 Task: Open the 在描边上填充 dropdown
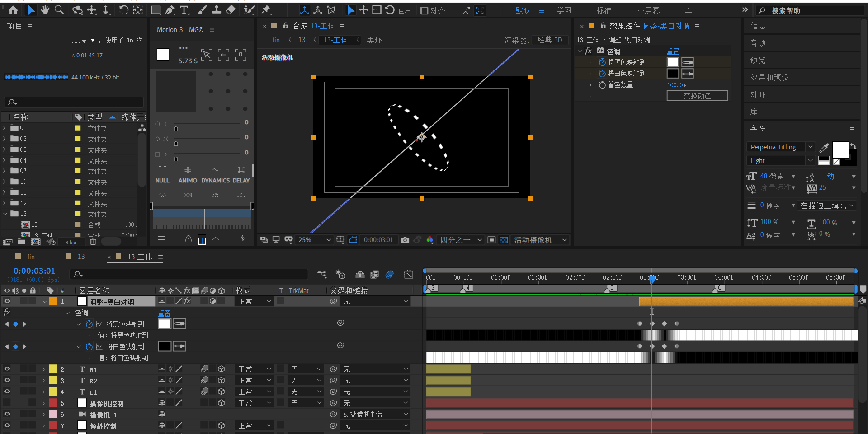tap(827, 205)
